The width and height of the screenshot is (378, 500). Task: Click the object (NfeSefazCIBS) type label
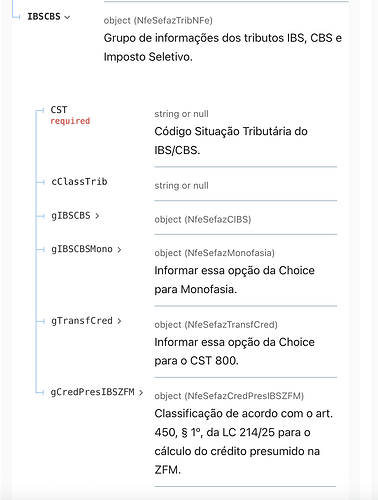(x=203, y=220)
